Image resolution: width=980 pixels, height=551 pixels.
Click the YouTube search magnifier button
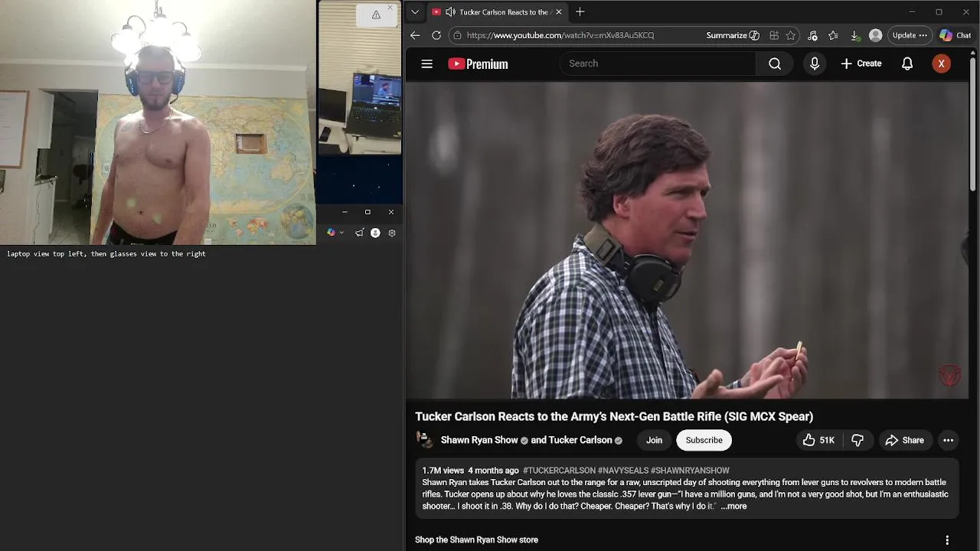[x=775, y=64]
